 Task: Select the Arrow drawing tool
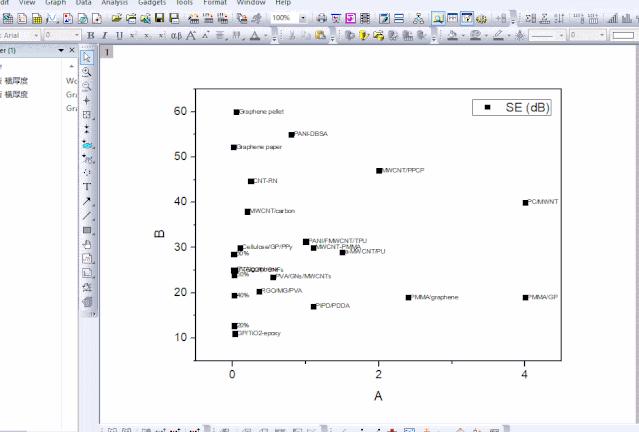click(86, 201)
